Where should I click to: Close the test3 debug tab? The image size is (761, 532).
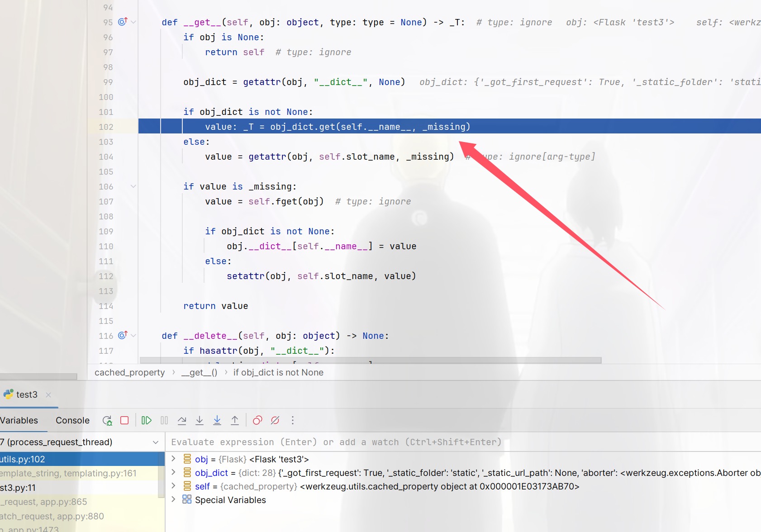pos(48,395)
